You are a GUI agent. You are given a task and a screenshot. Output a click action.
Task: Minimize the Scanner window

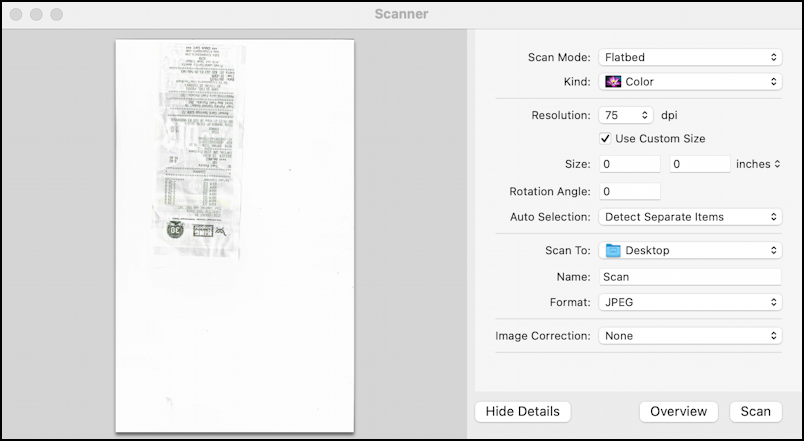click(x=36, y=14)
